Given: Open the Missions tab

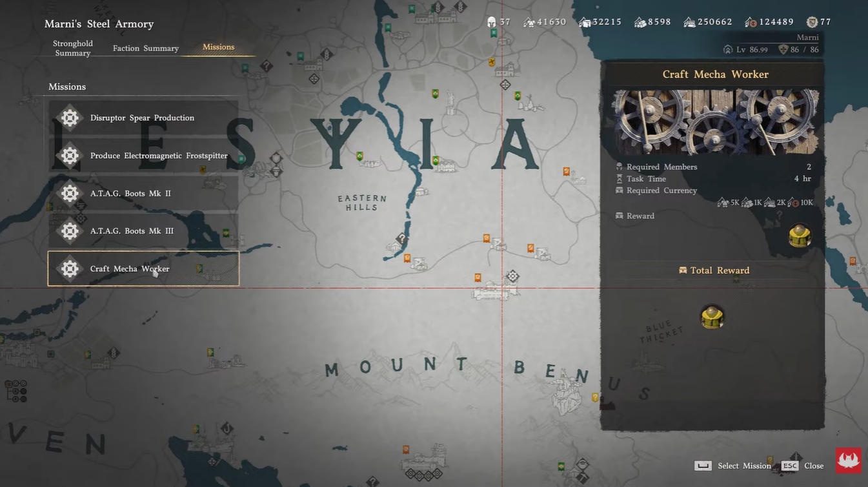Looking at the screenshot, I should (218, 47).
